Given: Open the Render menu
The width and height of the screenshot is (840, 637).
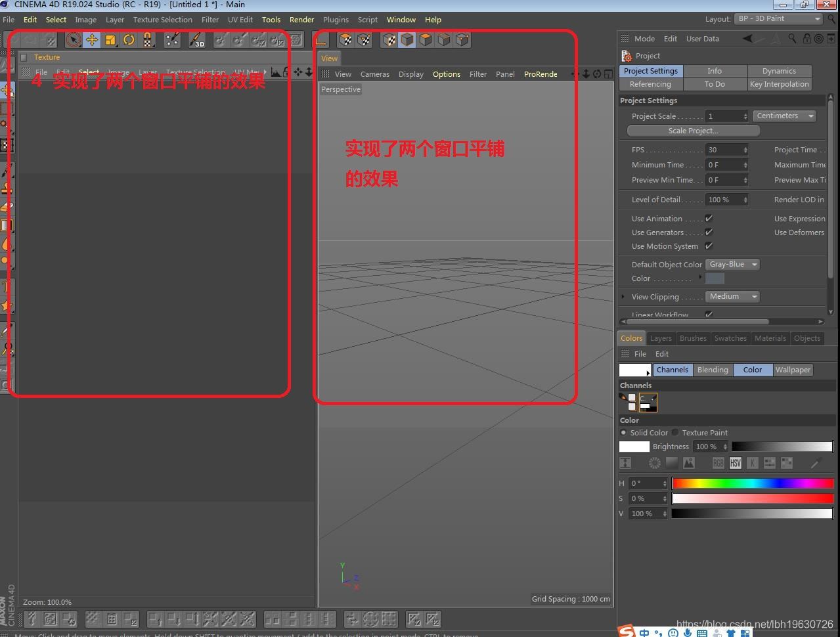Looking at the screenshot, I should pos(301,20).
